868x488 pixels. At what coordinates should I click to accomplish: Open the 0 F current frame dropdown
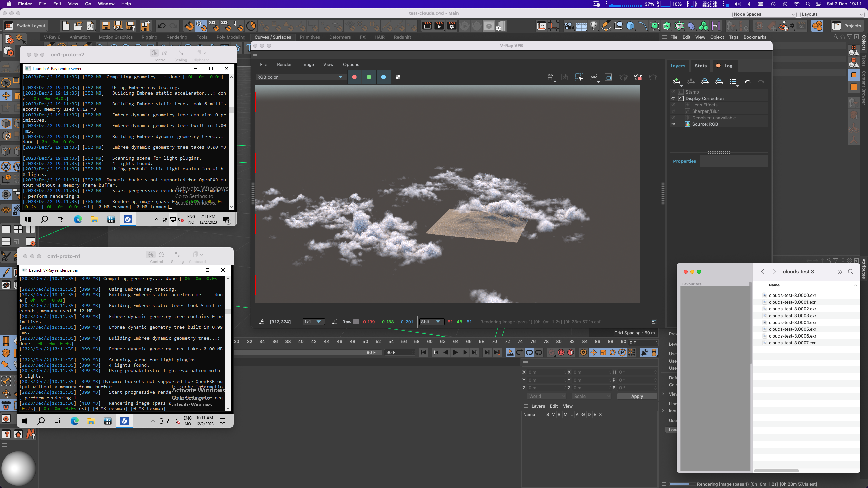(x=643, y=343)
